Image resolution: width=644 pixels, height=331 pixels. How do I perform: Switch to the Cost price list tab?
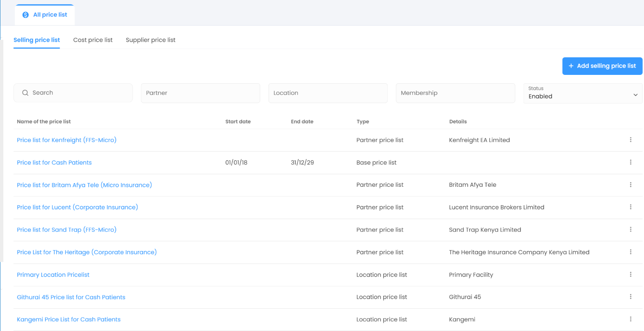[93, 40]
